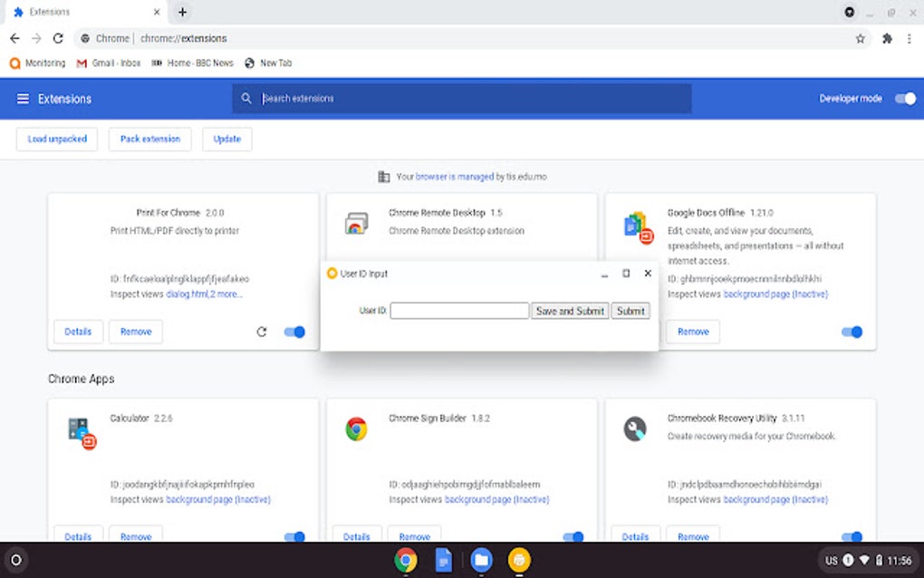Click Save and Submit in the User ID dialog
The height and width of the screenshot is (578, 924).
pos(569,310)
